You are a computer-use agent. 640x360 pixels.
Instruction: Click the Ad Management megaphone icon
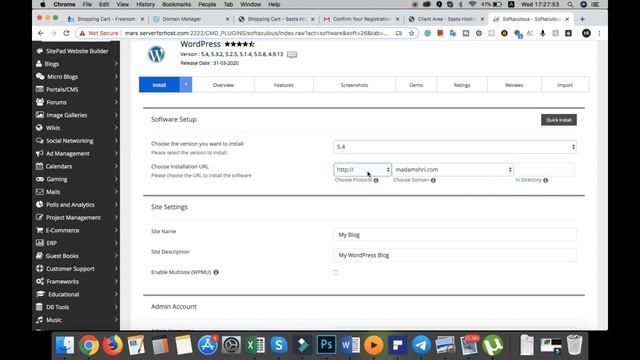(x=40, y=153)
